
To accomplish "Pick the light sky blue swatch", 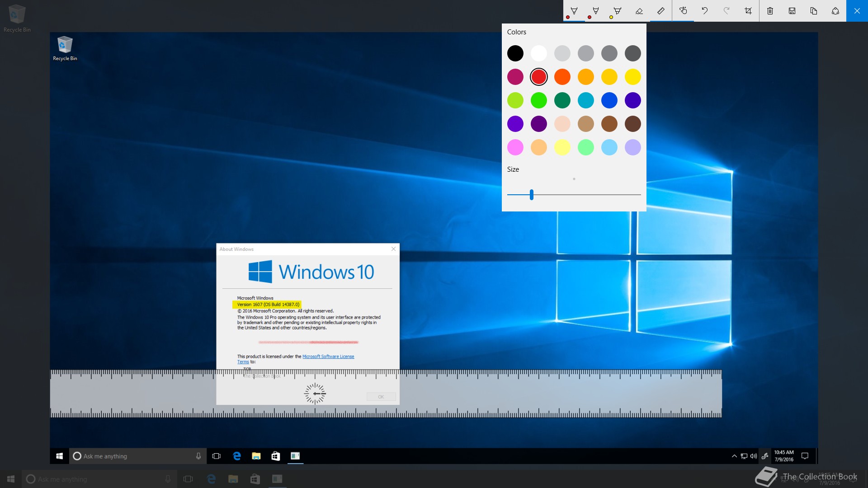I will point(609,147).
